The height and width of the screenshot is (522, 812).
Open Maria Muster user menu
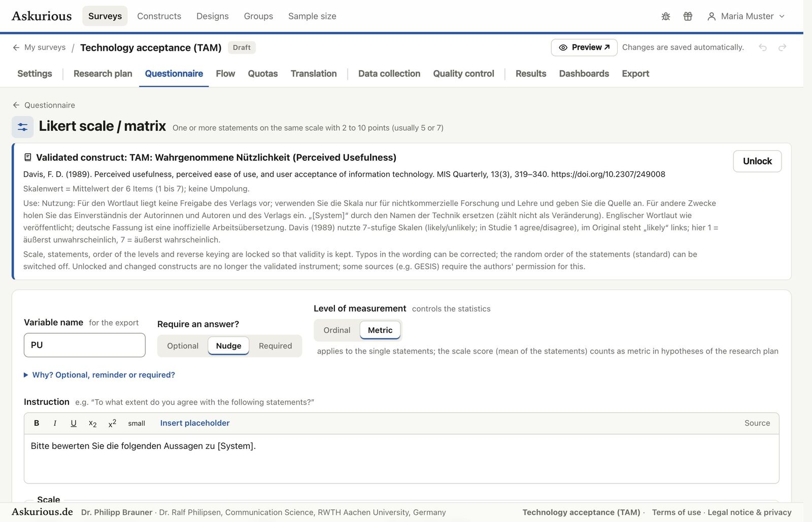click(x=746, y=16)
